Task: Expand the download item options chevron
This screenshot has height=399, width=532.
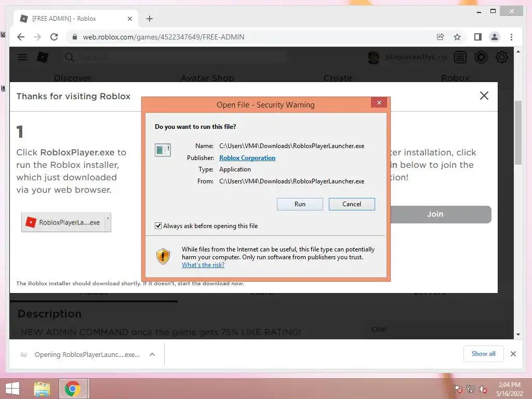Action: 152,354
